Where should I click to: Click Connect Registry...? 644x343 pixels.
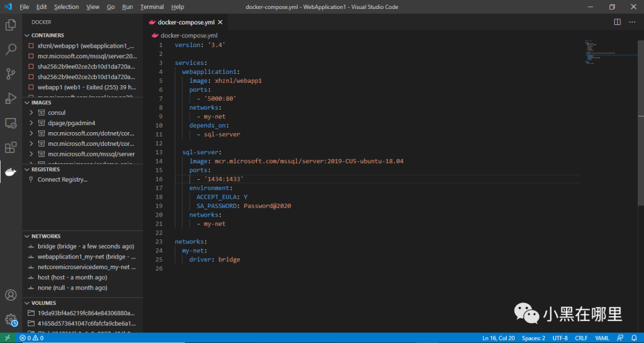pos(63,179)
